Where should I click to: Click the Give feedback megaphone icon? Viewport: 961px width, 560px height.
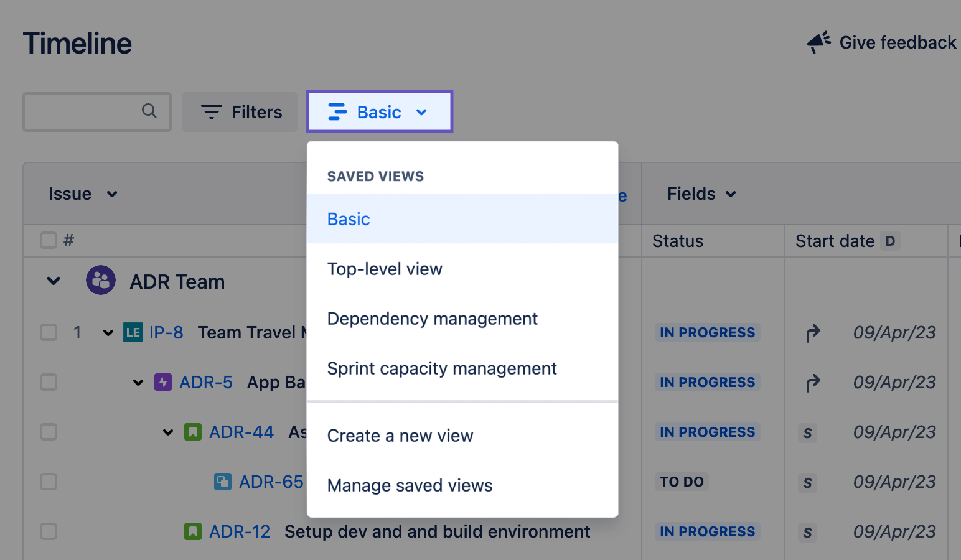click(x=818, y=41)
